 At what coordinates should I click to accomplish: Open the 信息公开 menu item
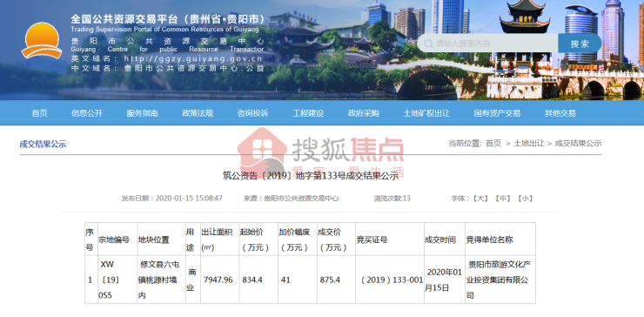pyautogui.click(x=87, y=113)
